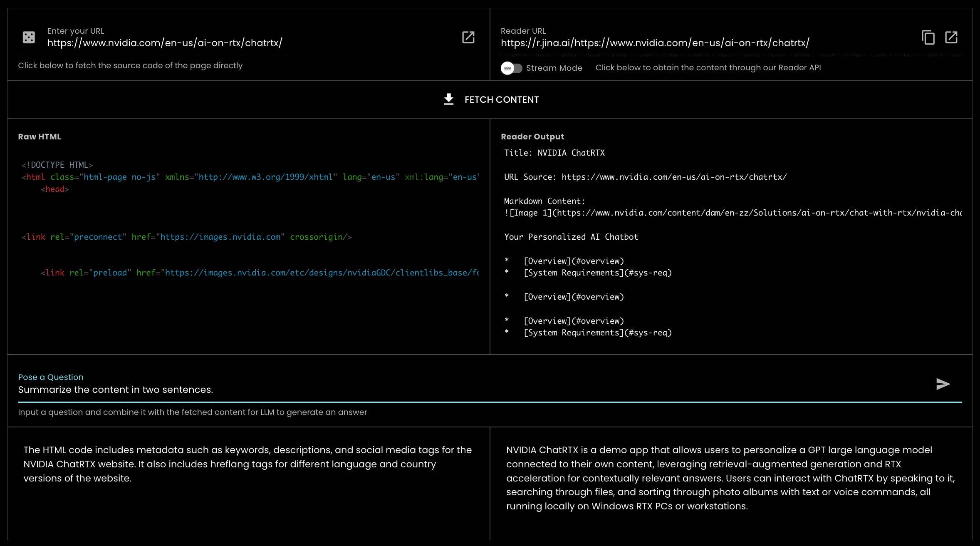Click the preconnect link line in code
The image size is (980, 546).
point(187,237)
